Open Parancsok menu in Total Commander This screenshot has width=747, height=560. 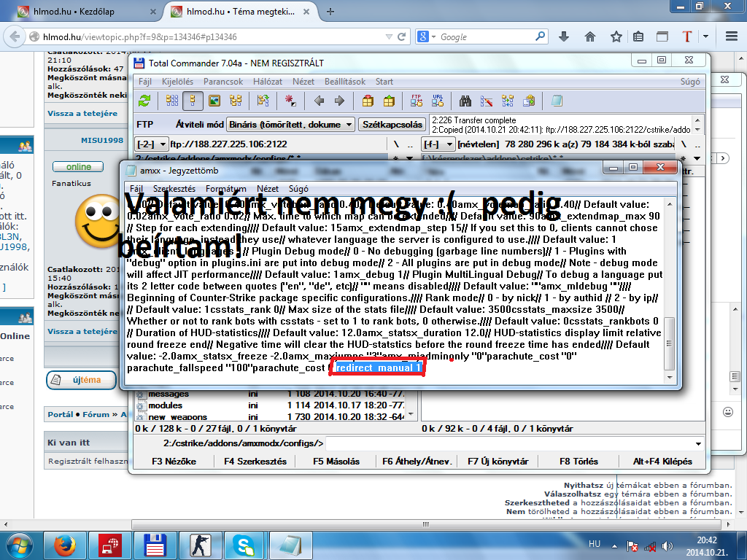tap(223, 82)
